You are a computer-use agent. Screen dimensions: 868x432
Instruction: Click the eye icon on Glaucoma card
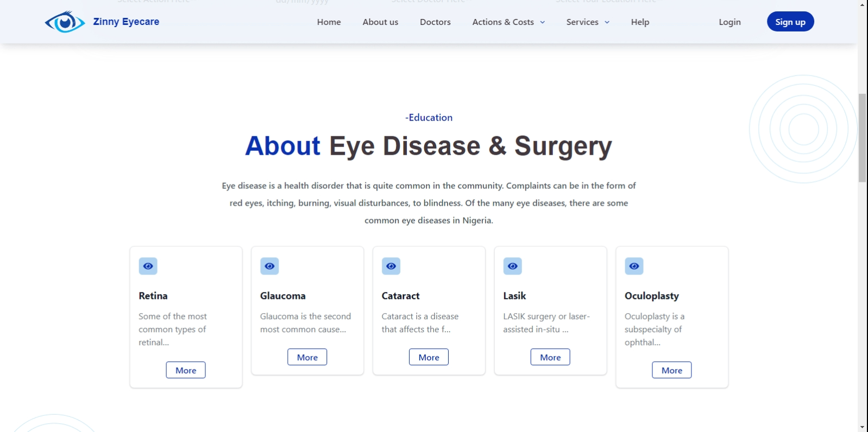click(269, 266)
